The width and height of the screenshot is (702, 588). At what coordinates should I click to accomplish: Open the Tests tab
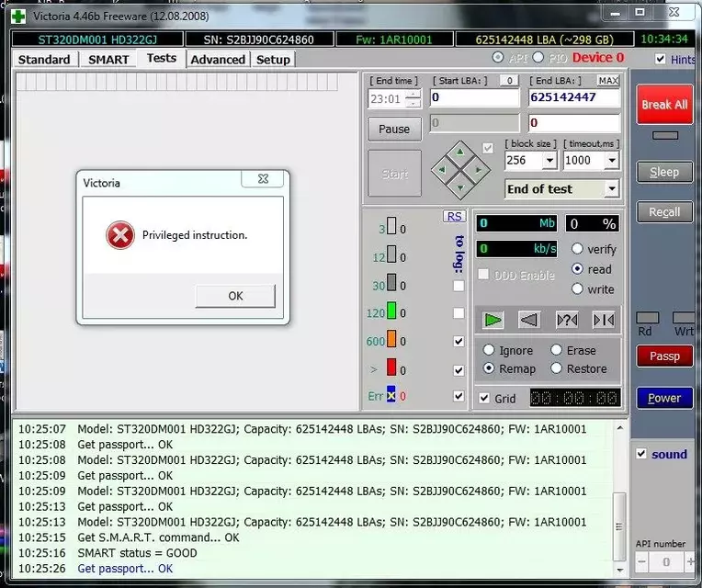(161, 58)
